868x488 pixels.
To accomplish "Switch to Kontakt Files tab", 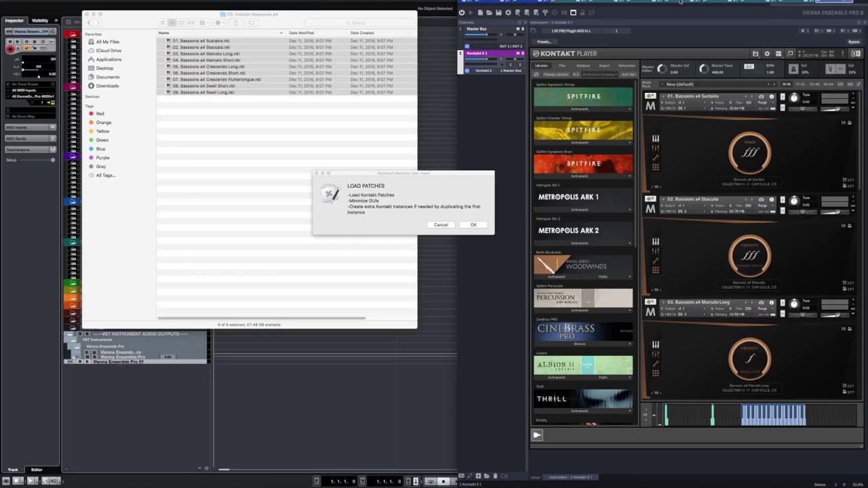I will [562, 66].
